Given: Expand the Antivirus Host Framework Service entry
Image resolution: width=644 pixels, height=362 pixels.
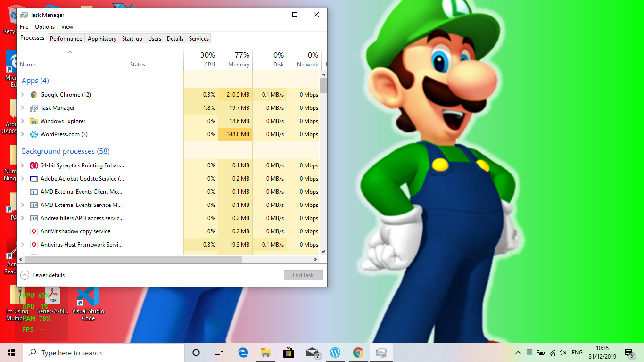Looking at the screenshot, I should tap(22, 245).
